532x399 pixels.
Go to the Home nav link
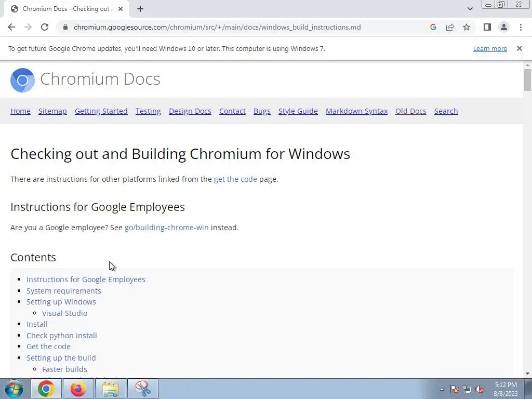pos(20,111)
